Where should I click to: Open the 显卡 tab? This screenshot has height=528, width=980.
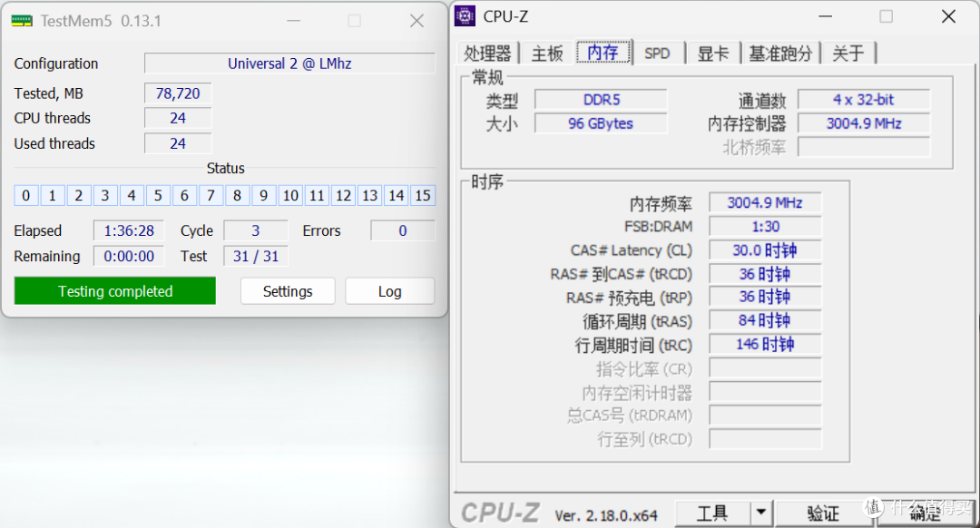(x=713, y=54)
